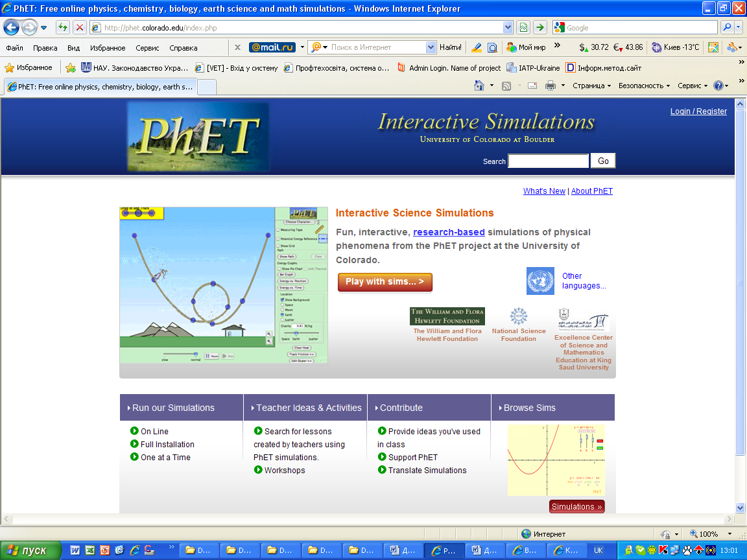Viewport: 747px width, 560px height.
Task: Close the mail.ru toolbar with the X
Action: tap(237, 47)
